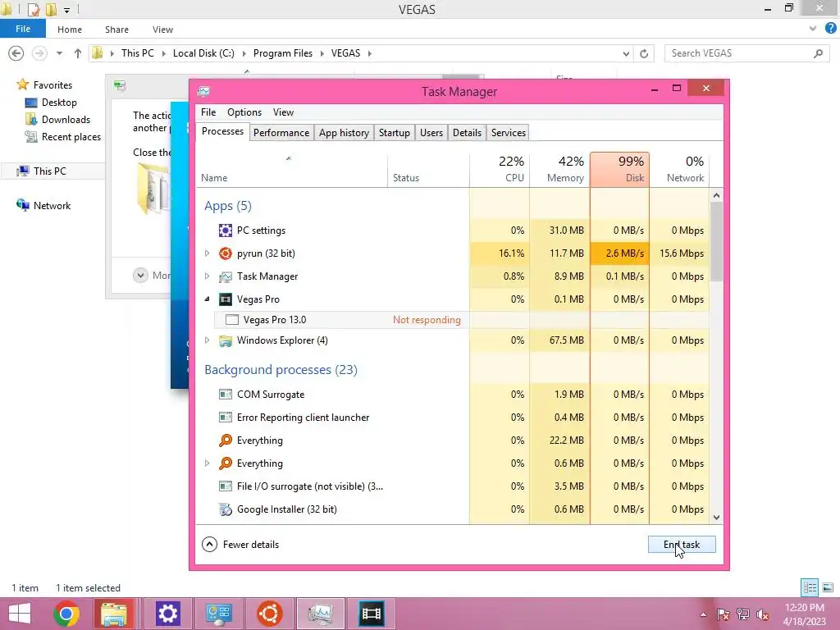Image resolution: width=840 pixels, height=630 pixels.
Task: Open Explorer recent locations dropdown arrow
Action: [x=59, y=53]
